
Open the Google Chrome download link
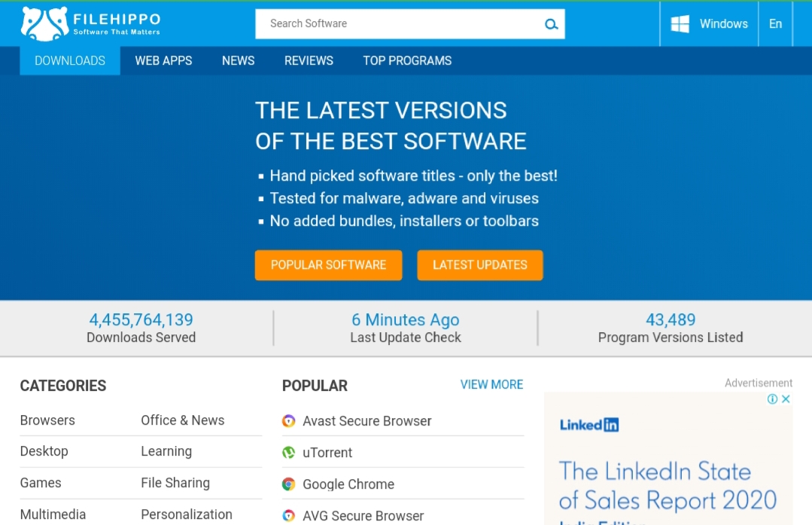pos(348,484)
